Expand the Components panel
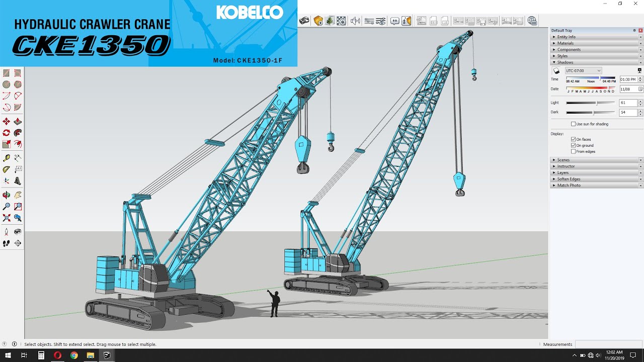The height and width of the screenshot is (362, 644). tap(596, 50)
